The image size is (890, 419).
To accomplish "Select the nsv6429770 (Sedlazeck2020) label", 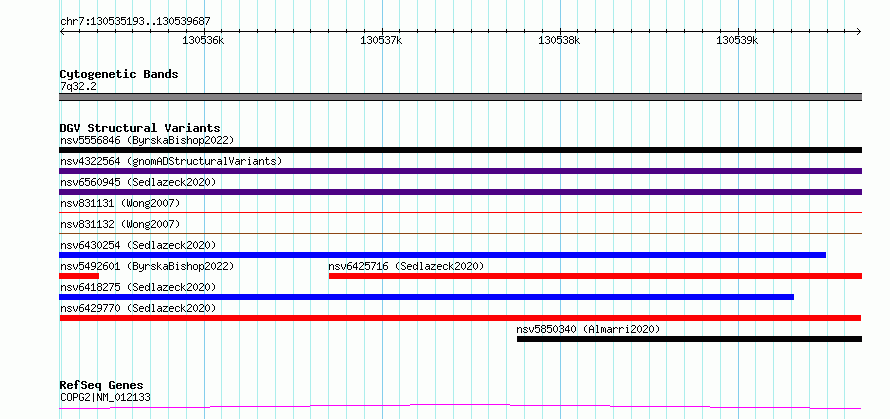I will click(138, 308).
